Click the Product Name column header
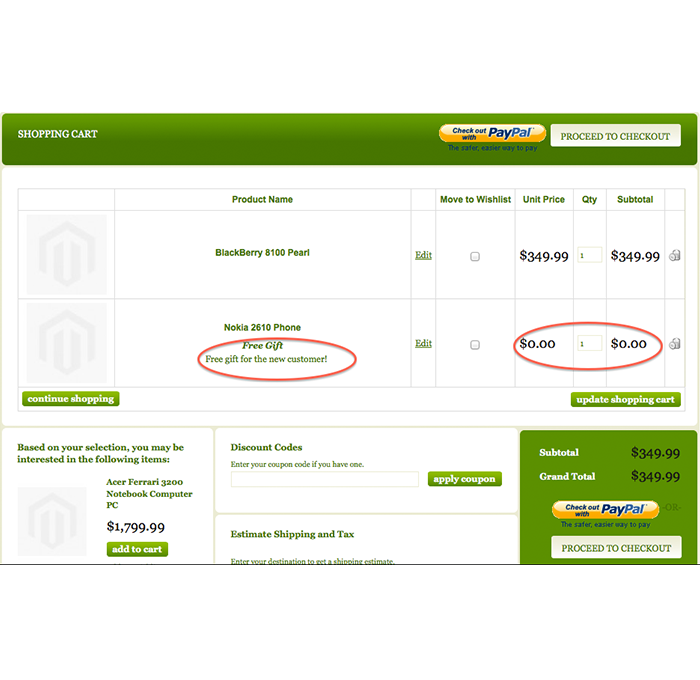 pos(262,200)
